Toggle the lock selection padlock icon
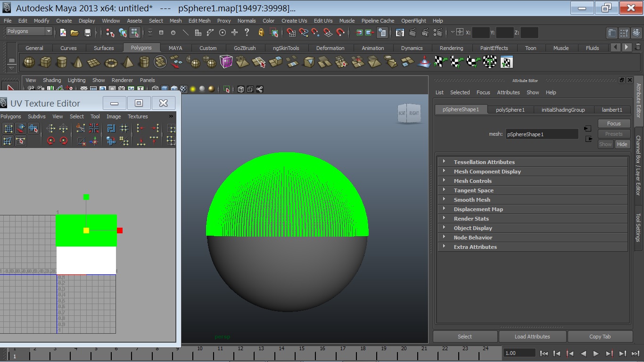Viewport: 644px width, 362px height. coord(261,33)
